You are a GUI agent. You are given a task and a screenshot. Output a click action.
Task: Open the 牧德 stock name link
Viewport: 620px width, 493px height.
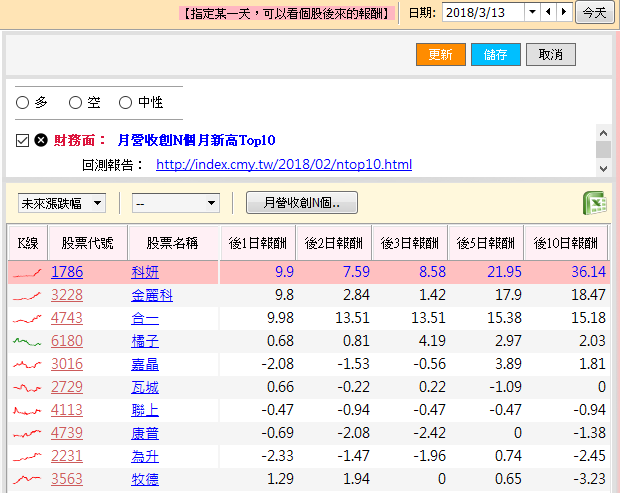tap(145, 479)
